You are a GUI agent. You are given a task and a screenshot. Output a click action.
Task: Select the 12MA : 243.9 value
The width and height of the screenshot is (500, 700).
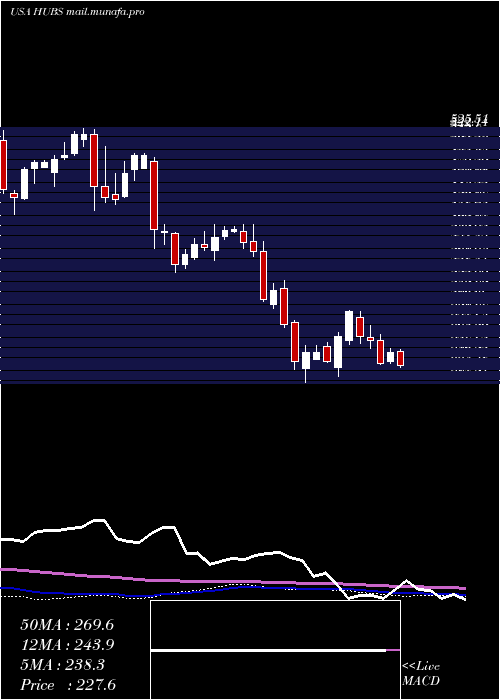point(67,645)
